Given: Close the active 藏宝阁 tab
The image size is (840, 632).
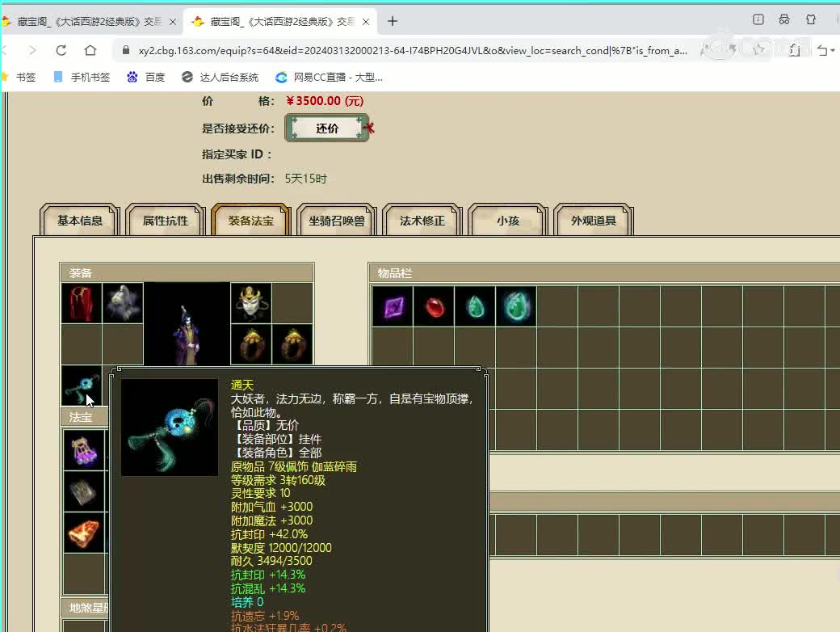Looking at the screenshot, I should coord(366,22).
